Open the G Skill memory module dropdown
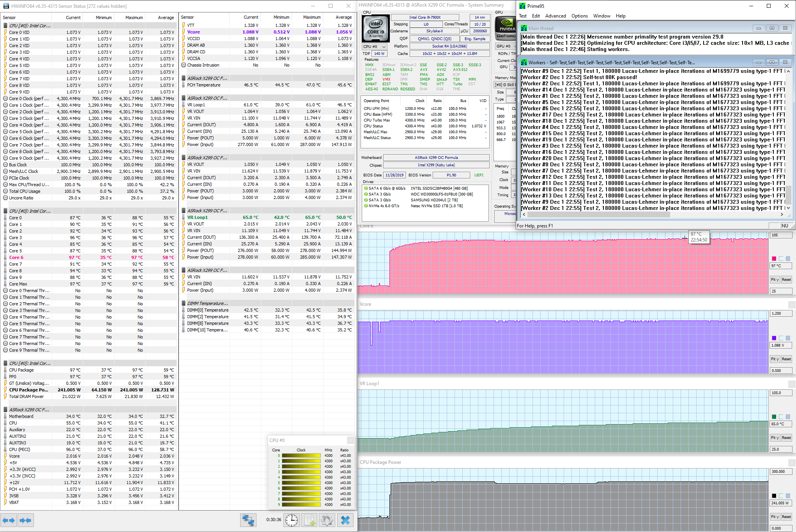 (505, 85)
